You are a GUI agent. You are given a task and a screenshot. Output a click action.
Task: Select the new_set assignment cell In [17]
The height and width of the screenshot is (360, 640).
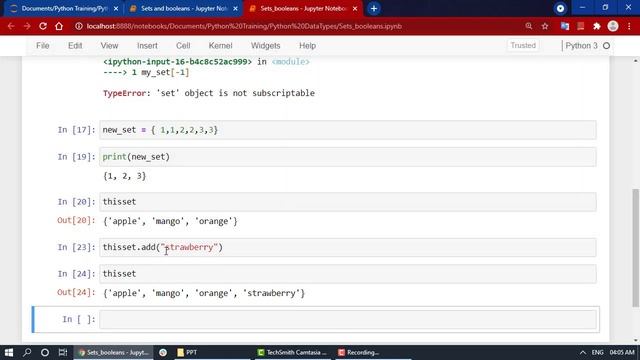coord(348,130)
